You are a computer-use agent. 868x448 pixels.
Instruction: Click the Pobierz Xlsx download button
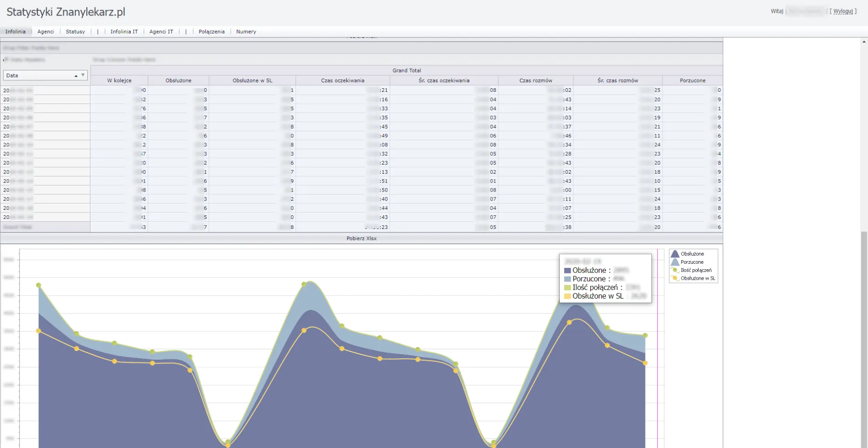tap(361, 238)
